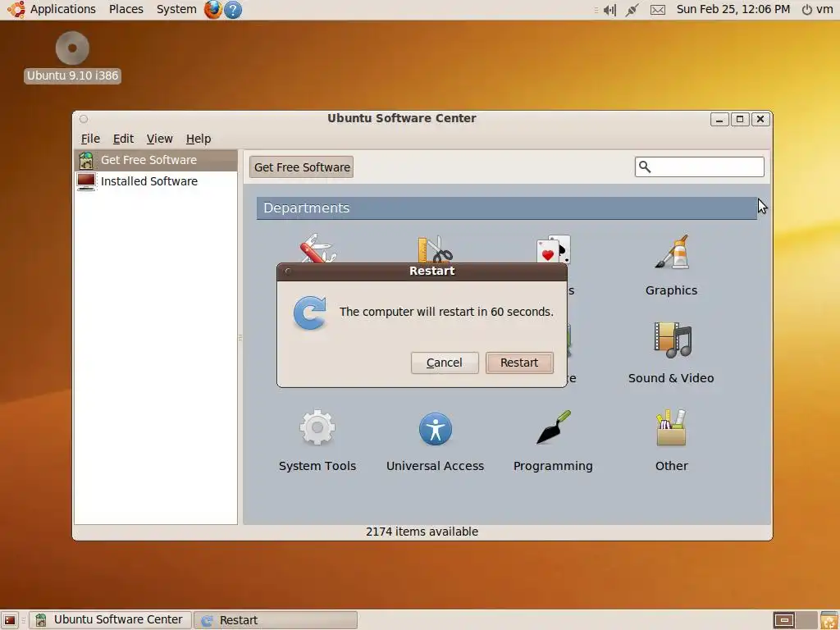Click the Installed Software monitor icon
Image resolution: width=840 pixels, height=630 pixels.
click(85, 181)
